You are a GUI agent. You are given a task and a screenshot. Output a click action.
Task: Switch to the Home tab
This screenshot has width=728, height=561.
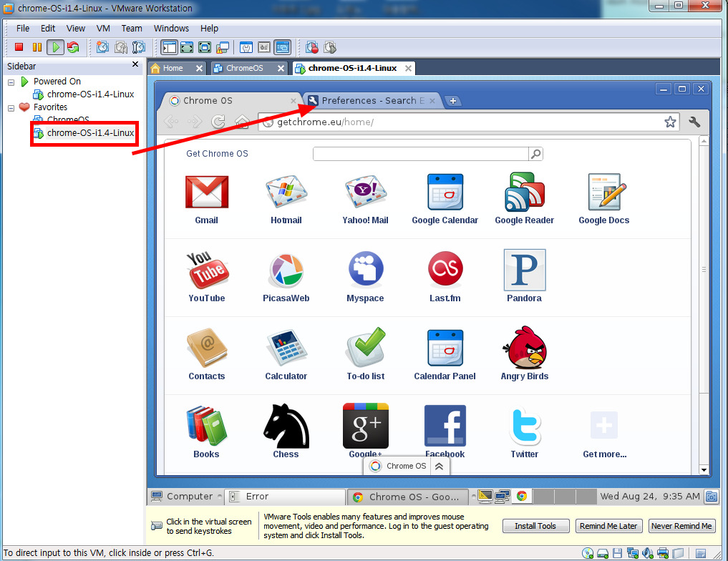pyautogui.click(x=173, y=68)
